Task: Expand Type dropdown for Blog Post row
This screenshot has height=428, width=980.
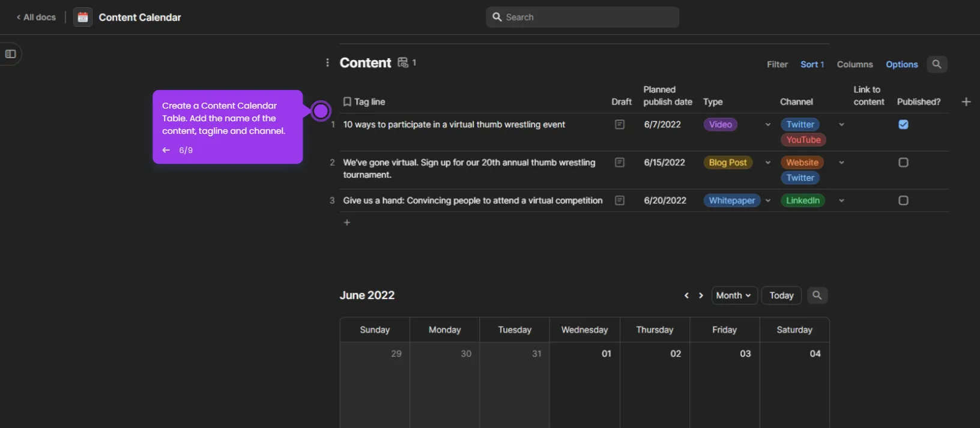Action: [x=767, y=163]
